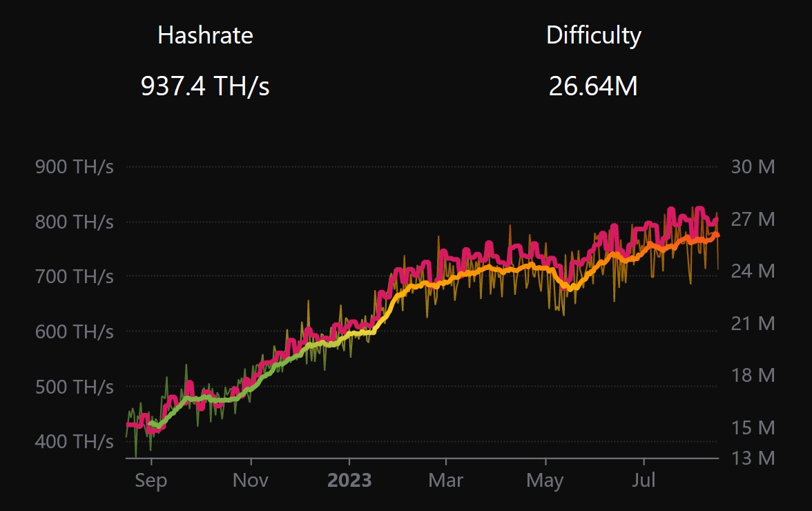812x511 pixels.
Task: Click the 21 M difficulty axis label
Action: tap(753, 323)
